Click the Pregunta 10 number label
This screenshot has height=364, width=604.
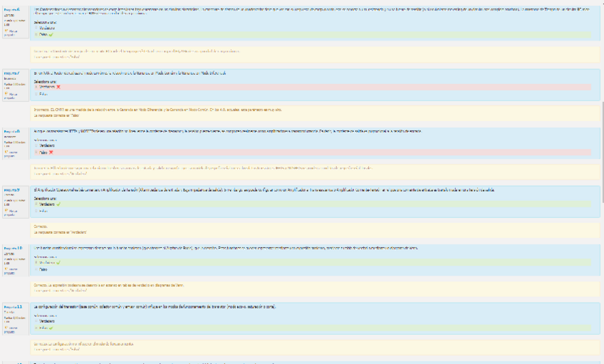(13, 248)
